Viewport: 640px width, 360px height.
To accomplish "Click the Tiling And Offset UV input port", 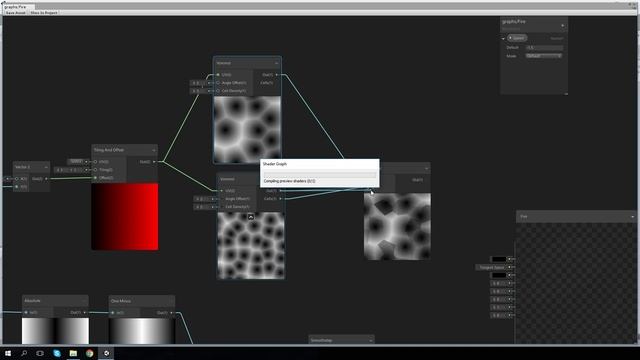I will click(x=96, y=162).
